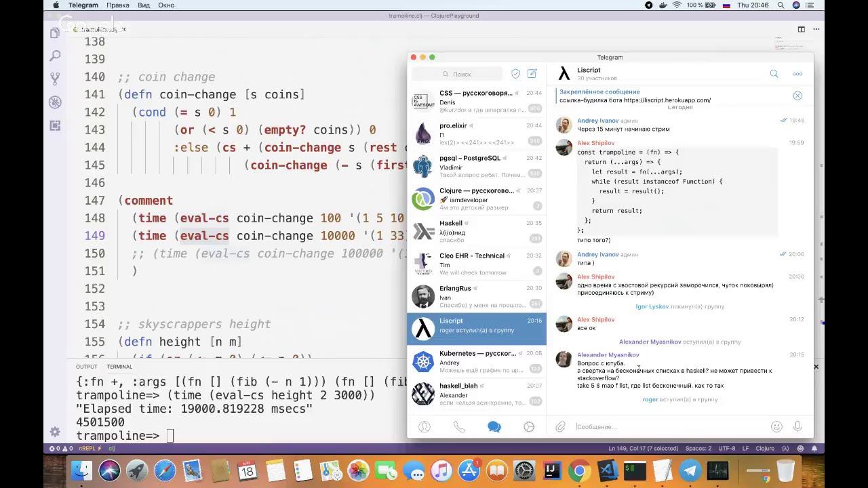The height and width of the screenshot is (488, 868).
Task: Open emoji picker in Telegram
Action: (776, 426)
